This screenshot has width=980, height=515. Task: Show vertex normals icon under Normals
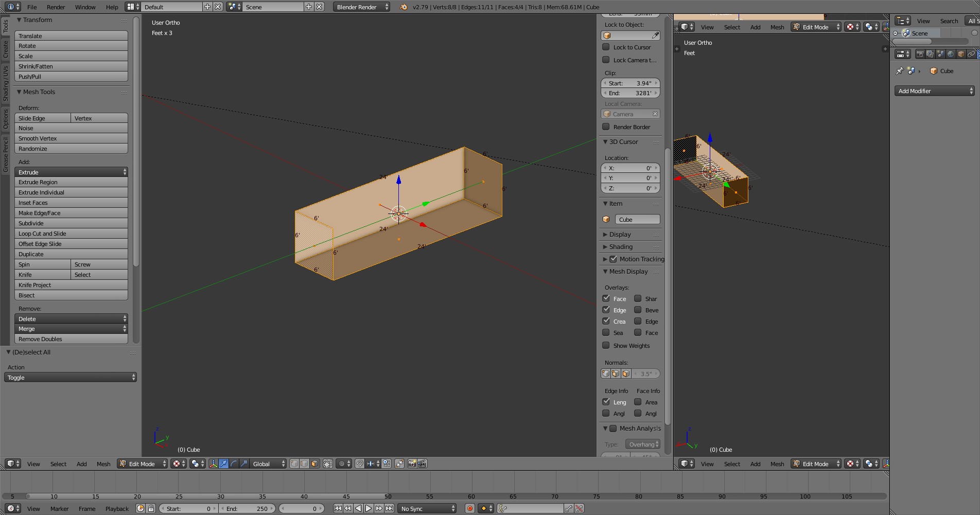[x=606, y=374]
